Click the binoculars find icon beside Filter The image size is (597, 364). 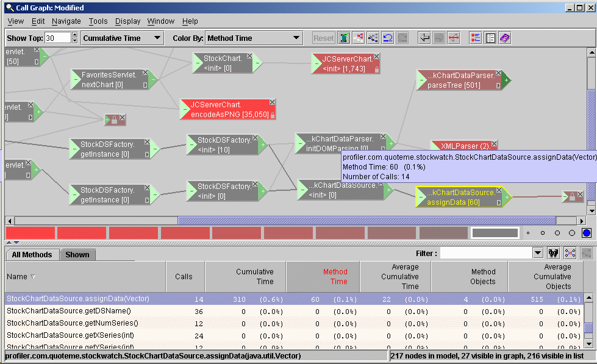point(554,253)
